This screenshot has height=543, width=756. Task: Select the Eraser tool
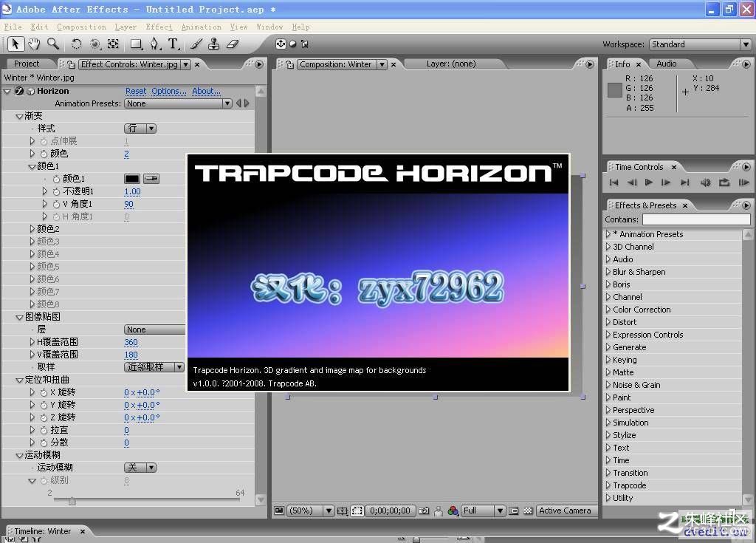233,44
